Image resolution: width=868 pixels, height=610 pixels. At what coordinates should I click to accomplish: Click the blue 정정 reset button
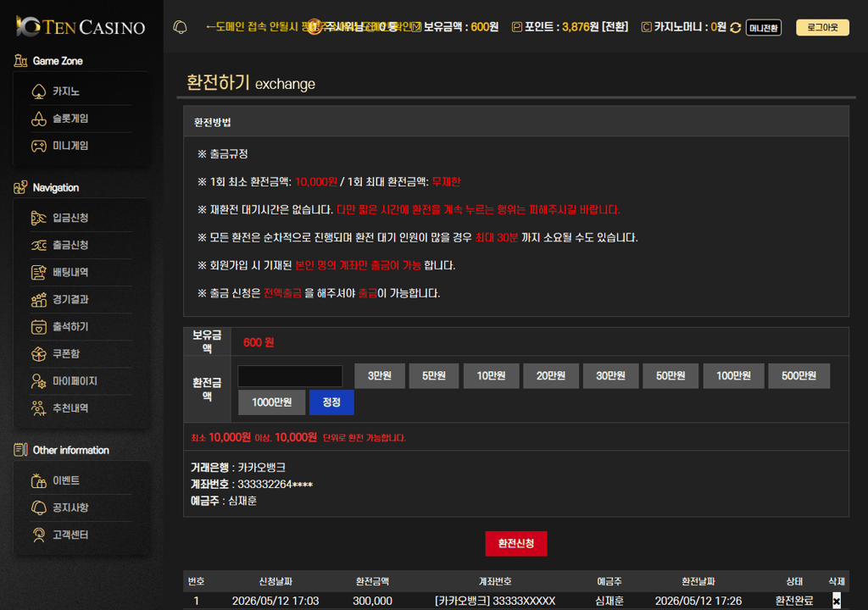click(x=331, y=402)
